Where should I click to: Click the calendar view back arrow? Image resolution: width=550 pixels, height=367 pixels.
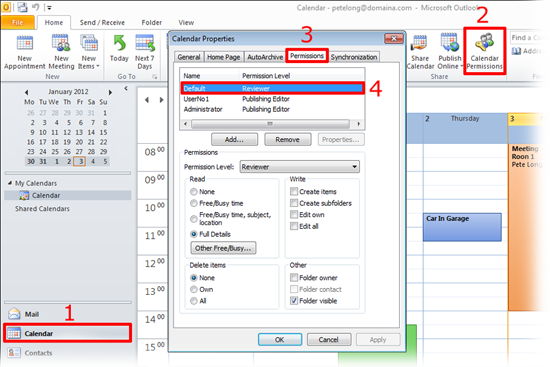coord(147,100)
